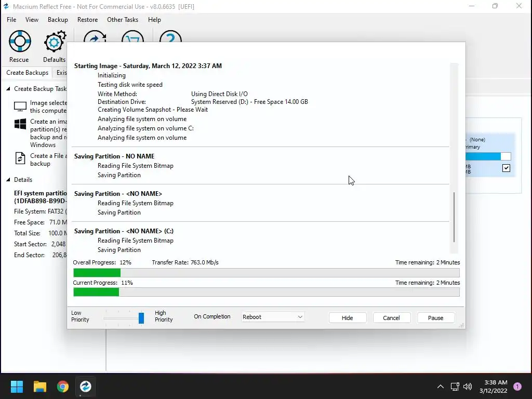Open the Windows Start menu

pyautogui.click(x=17, y=387)
